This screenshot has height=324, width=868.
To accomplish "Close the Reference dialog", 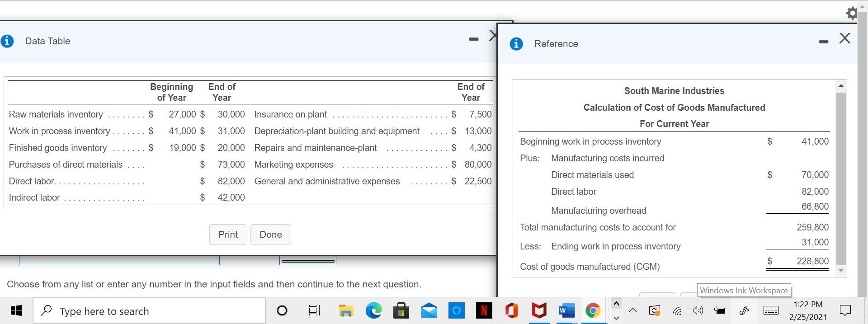I will (x=844, y=38).
